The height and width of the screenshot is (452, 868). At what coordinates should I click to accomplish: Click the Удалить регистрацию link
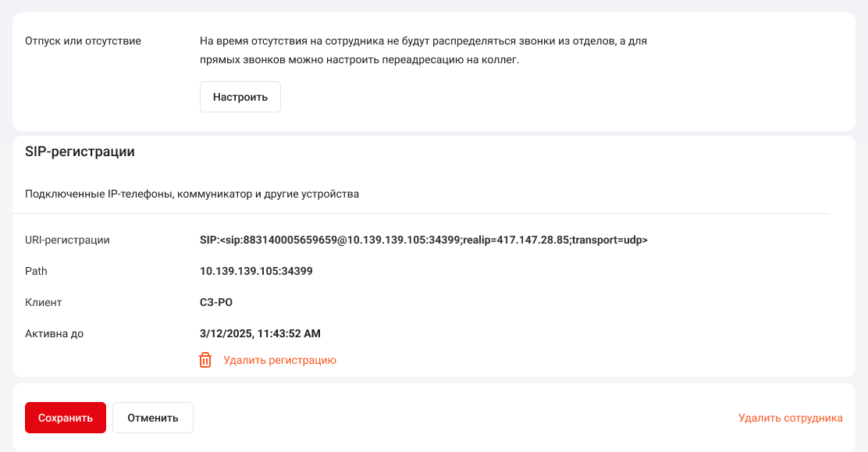tap(279, 360)
